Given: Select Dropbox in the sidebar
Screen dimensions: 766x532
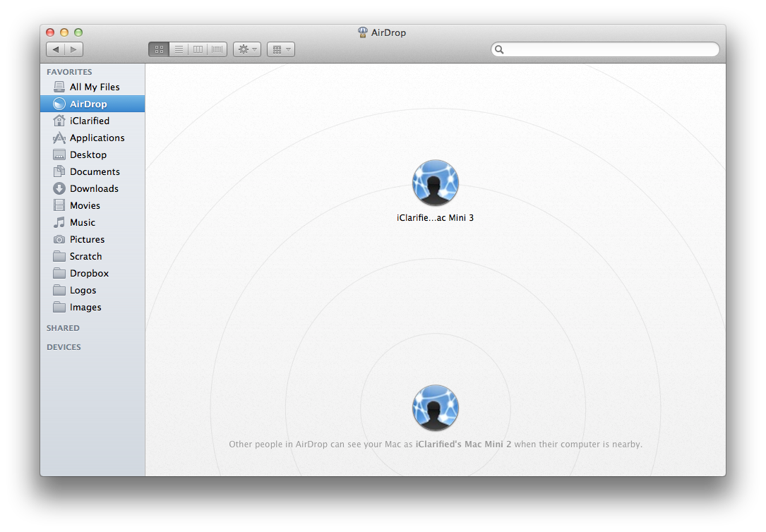Looking at the screenshot, I should (89, 273).
